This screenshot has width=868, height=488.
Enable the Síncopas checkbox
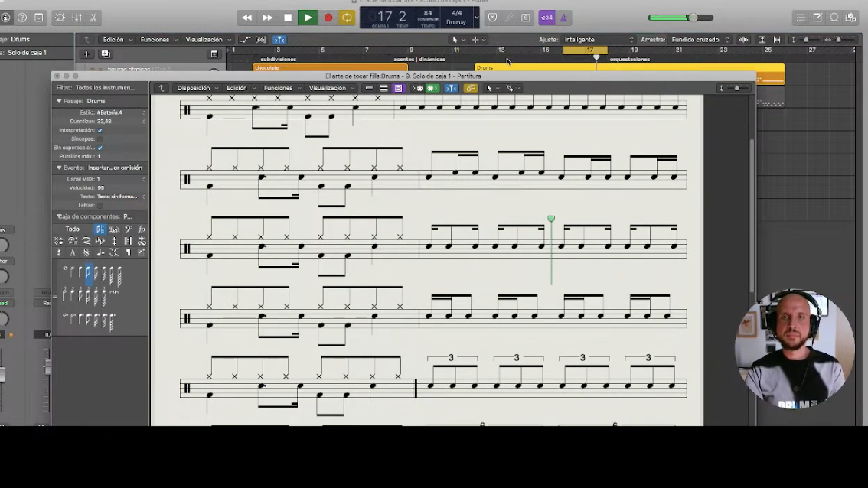tap(100, 139)
